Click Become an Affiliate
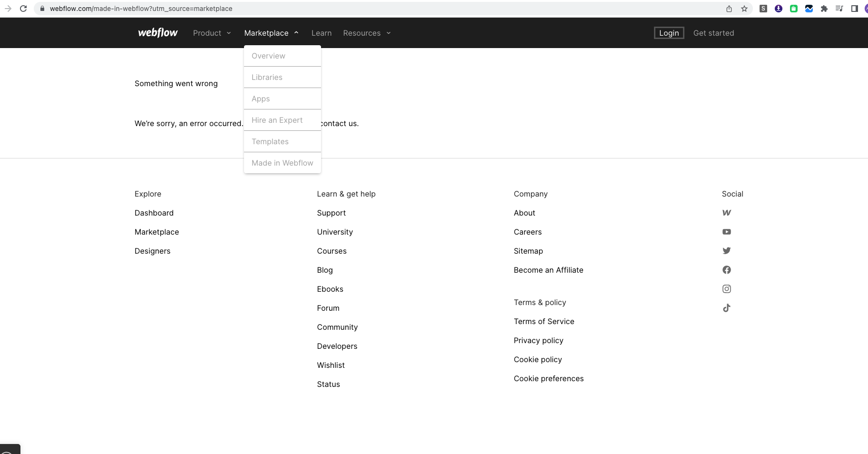868x454 pixels. [x=549, y=270]
